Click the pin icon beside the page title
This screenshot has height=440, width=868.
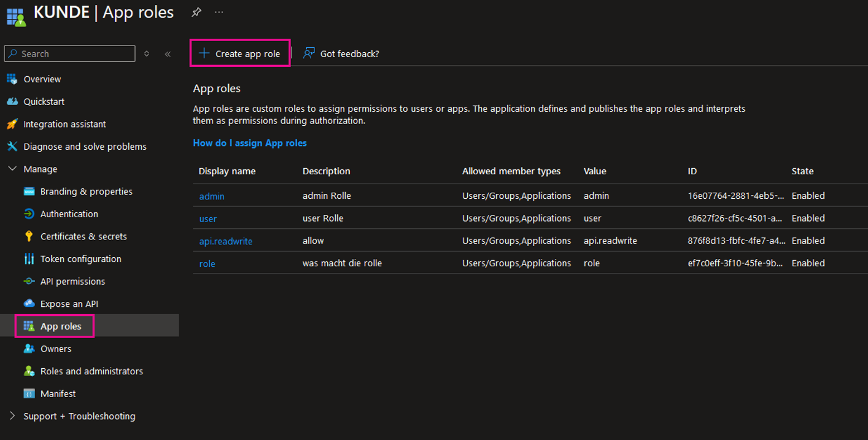[x=196, y=12]
